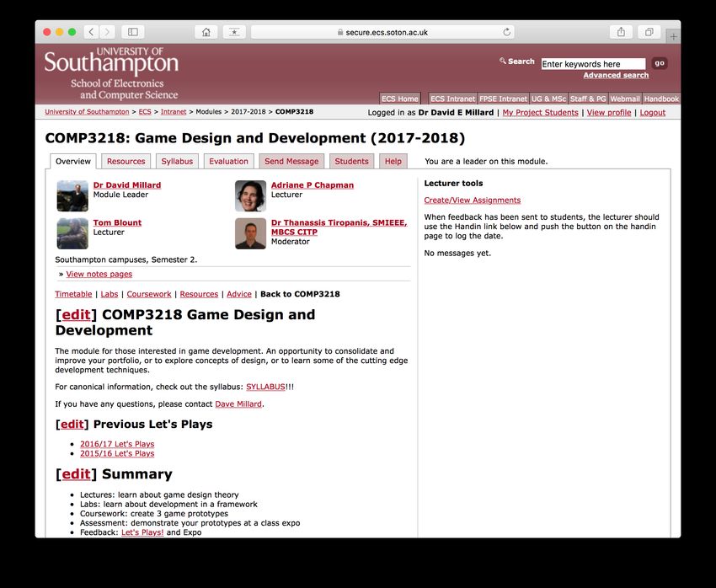
Task: Follow University of Southampton breadcrumb link
Action: (x=87, y=112)
